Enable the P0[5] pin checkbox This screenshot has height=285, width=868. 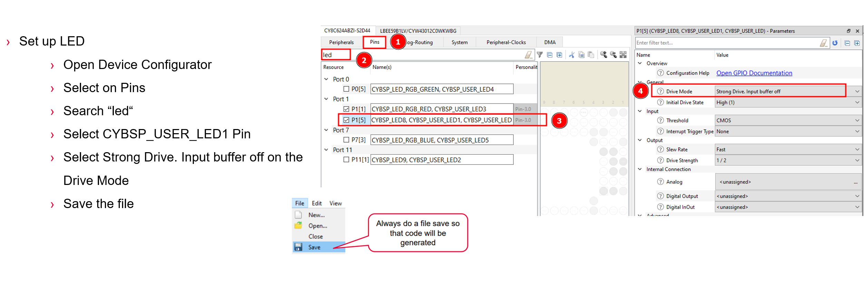pos(346,89)
